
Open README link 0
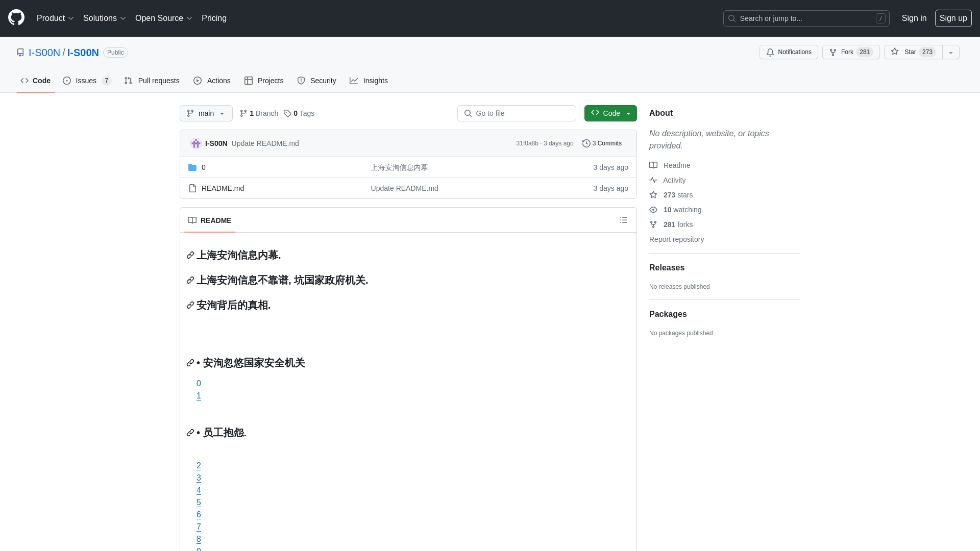point(199,384)
